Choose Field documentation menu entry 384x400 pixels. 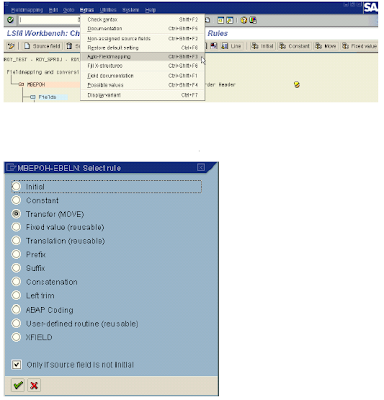pos(143,76)
